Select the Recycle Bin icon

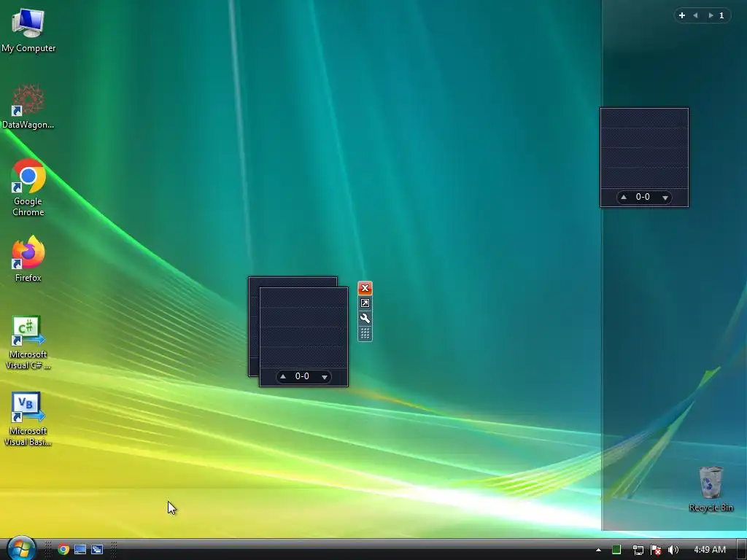711,489
